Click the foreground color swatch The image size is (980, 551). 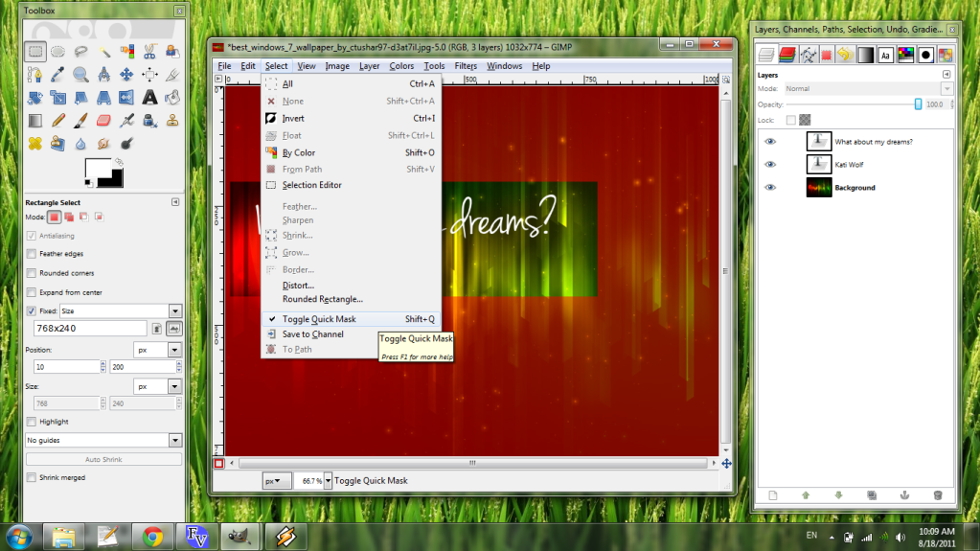98,170
